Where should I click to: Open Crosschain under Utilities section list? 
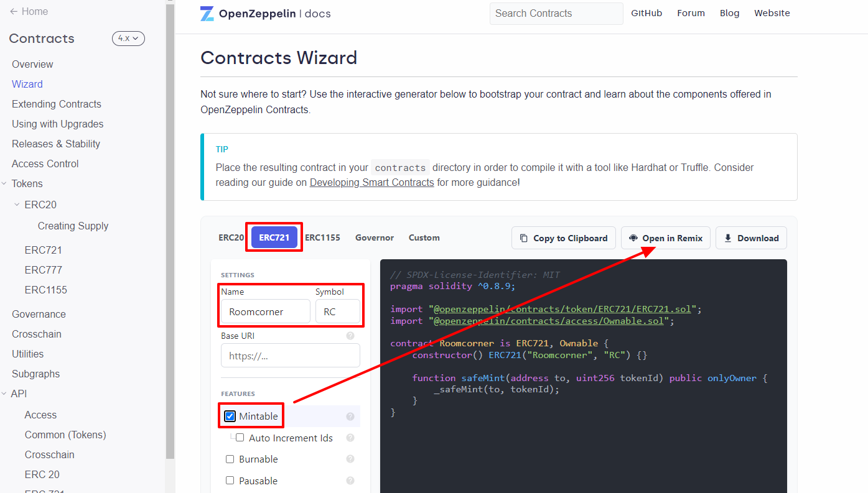[x=37, y=334]
